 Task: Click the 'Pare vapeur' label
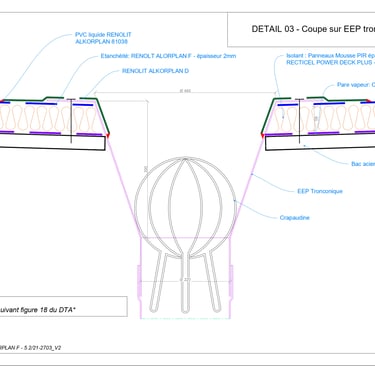click(353, 85)
